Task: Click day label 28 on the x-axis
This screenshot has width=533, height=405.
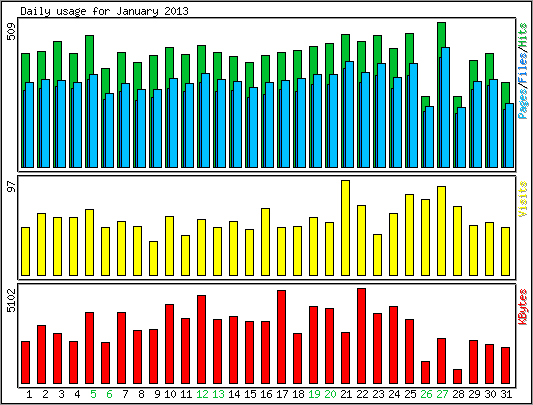Action: pos(458,394)
